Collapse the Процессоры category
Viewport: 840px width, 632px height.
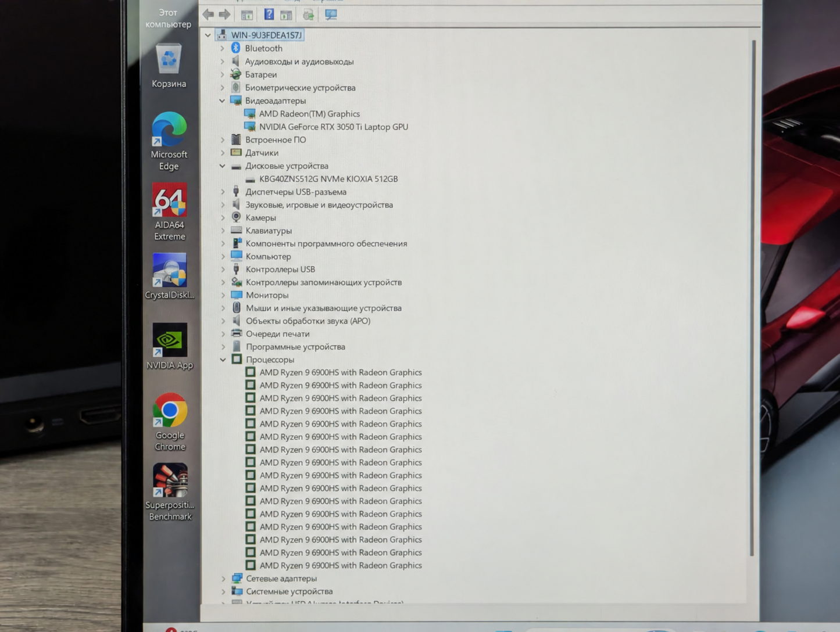223,360
